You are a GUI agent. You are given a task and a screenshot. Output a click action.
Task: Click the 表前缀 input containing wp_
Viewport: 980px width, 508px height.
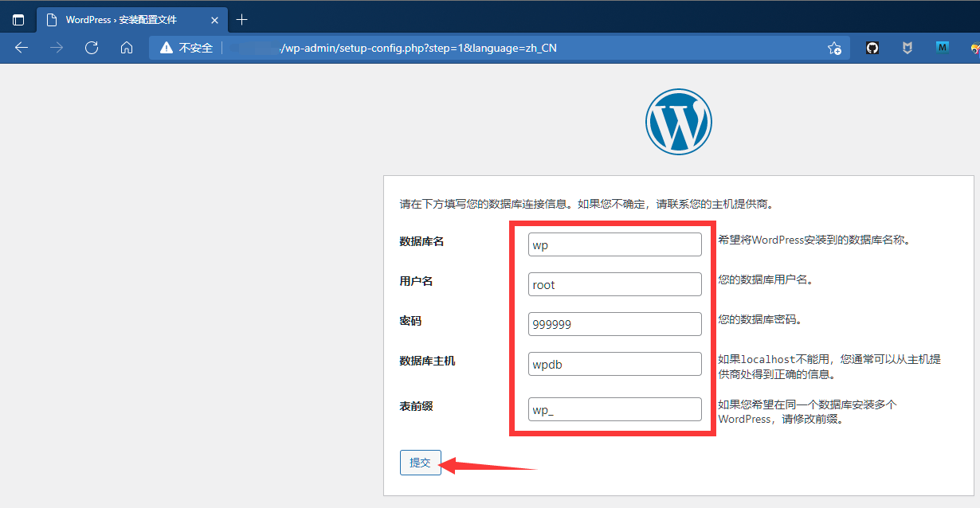click(614, 409)
